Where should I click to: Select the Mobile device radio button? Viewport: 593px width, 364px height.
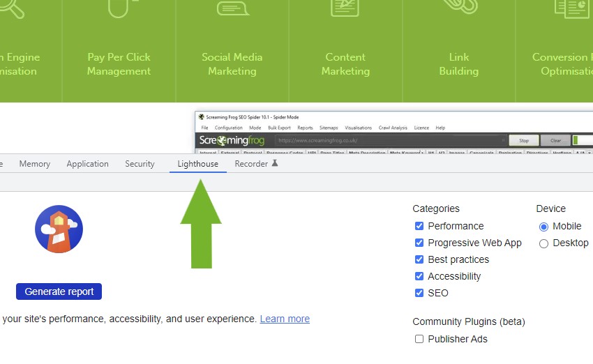tap(544, 227)
